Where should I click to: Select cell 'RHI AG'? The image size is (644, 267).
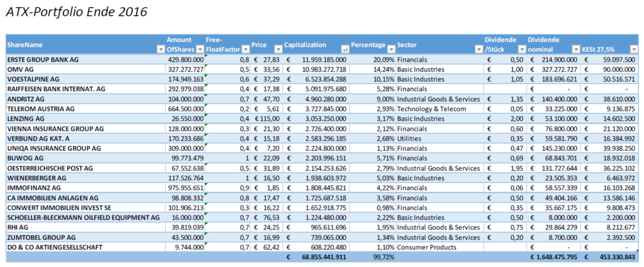(86, 227)
